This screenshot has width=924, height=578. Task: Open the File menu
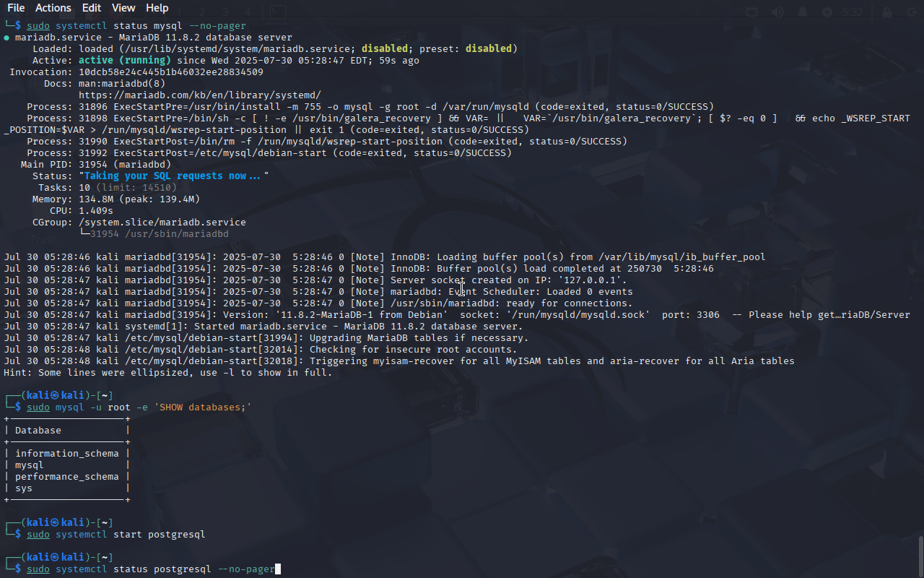16,8
